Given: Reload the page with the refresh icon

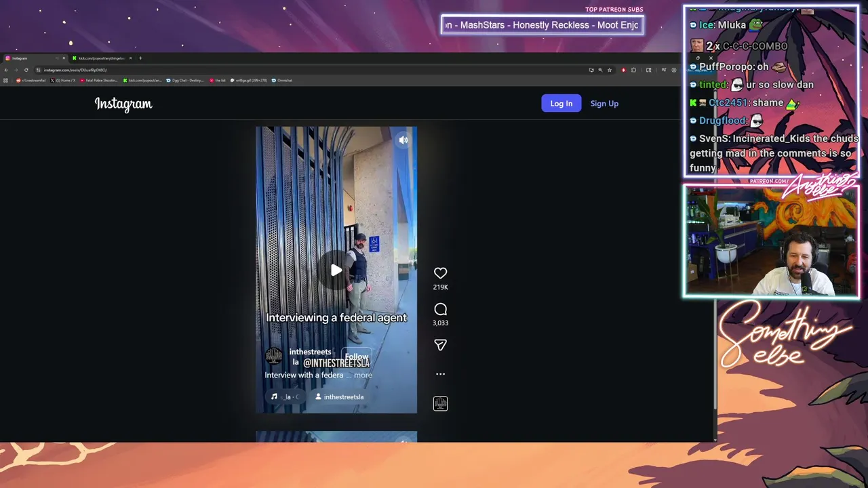Looking at the screenshot, I should [26, 70].
